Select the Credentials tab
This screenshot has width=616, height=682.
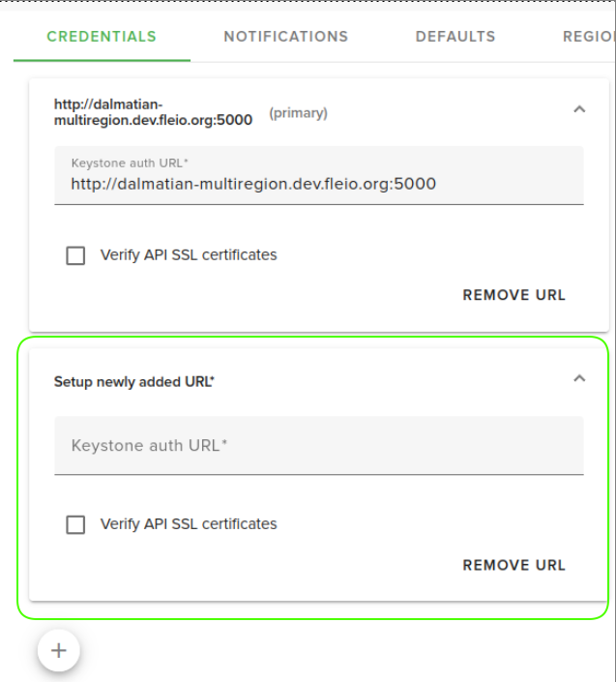point(102,37)
